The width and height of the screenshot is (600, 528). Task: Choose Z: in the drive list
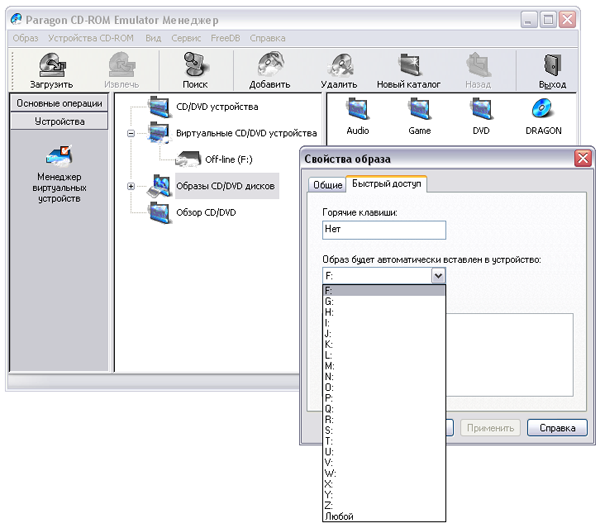(x=384, y=505)
